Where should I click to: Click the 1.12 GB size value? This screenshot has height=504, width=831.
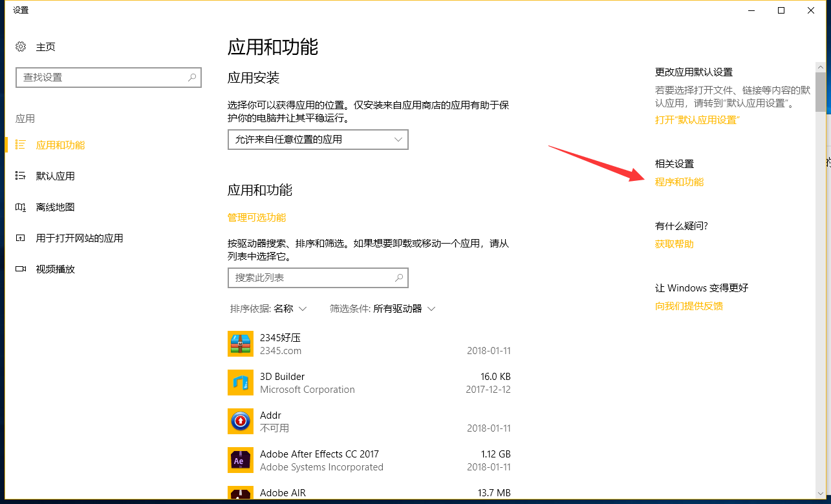click(496, 454)
